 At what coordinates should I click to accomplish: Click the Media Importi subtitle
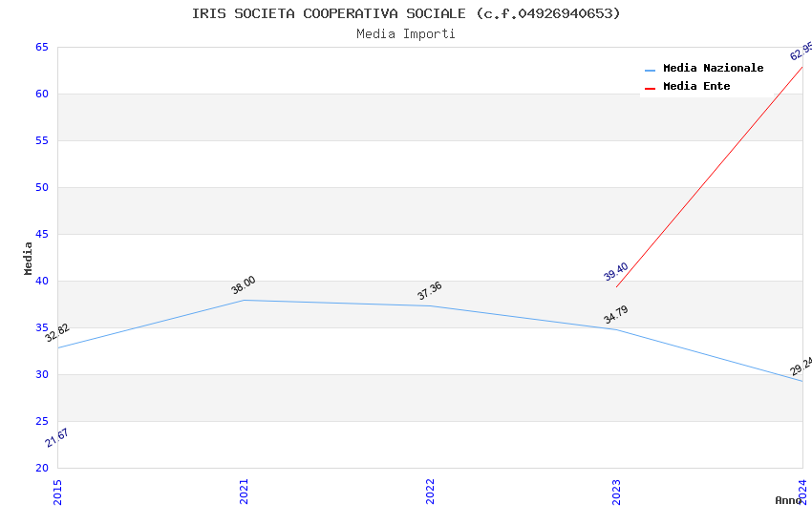(406, 34)
